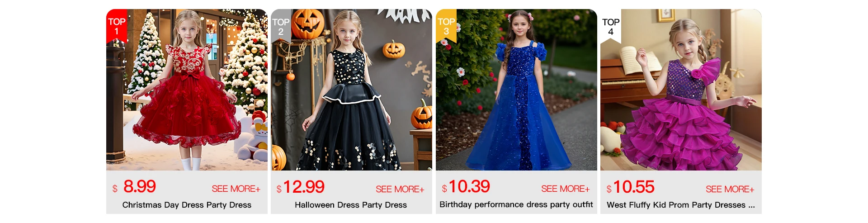Click the white TOP 4 ribbon badge

tap(611, 26)
